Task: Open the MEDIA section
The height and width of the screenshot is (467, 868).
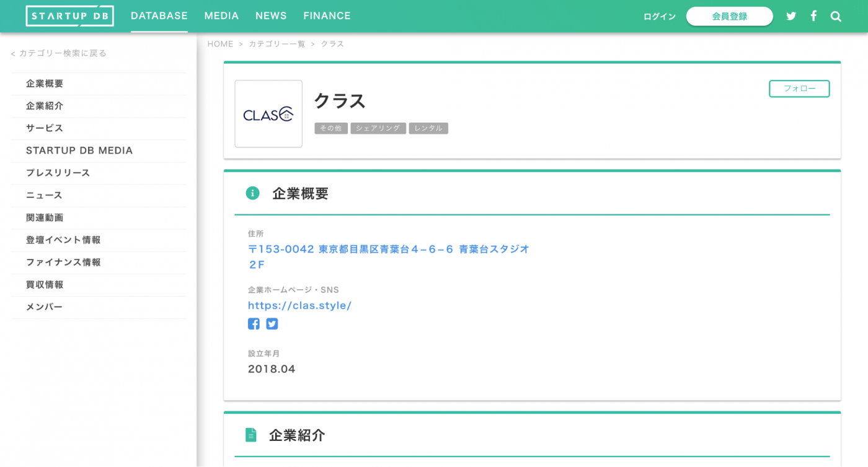Action: pos(221,15)
